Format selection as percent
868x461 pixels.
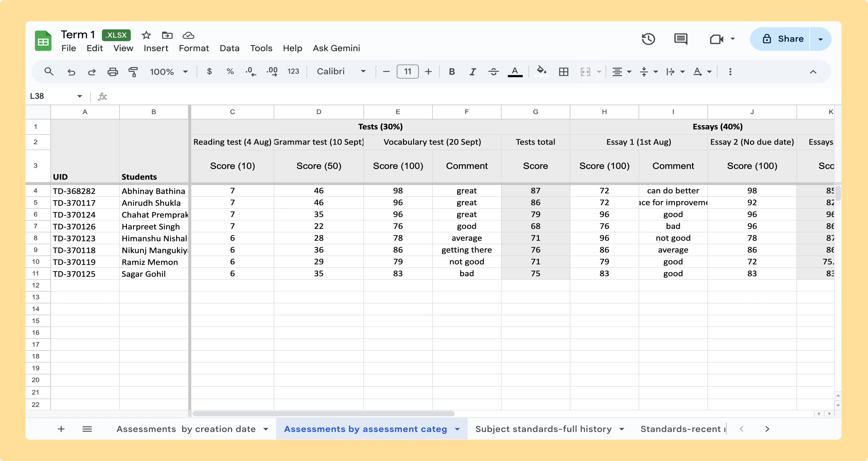tap(230, 71)
